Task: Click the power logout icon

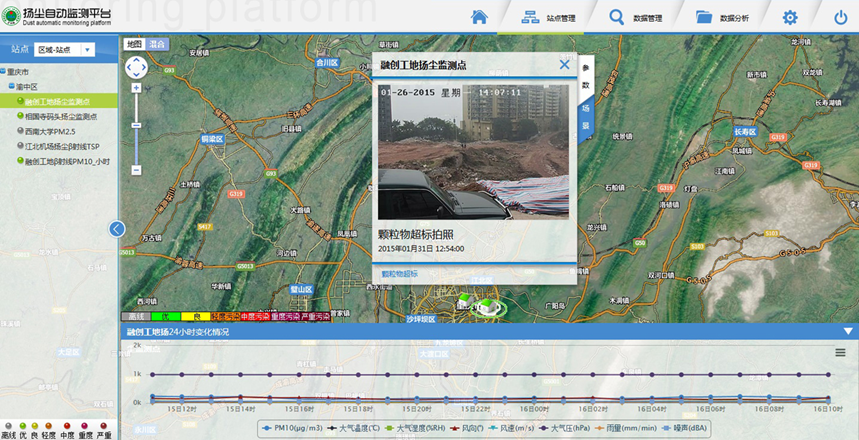Action: click(840, 17)
